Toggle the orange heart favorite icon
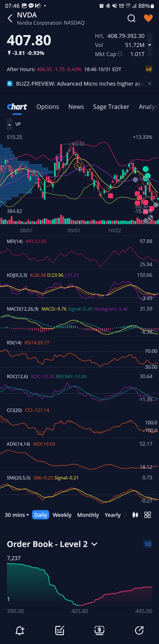Viewport: 159px width, 644px height. click(148, 18)
